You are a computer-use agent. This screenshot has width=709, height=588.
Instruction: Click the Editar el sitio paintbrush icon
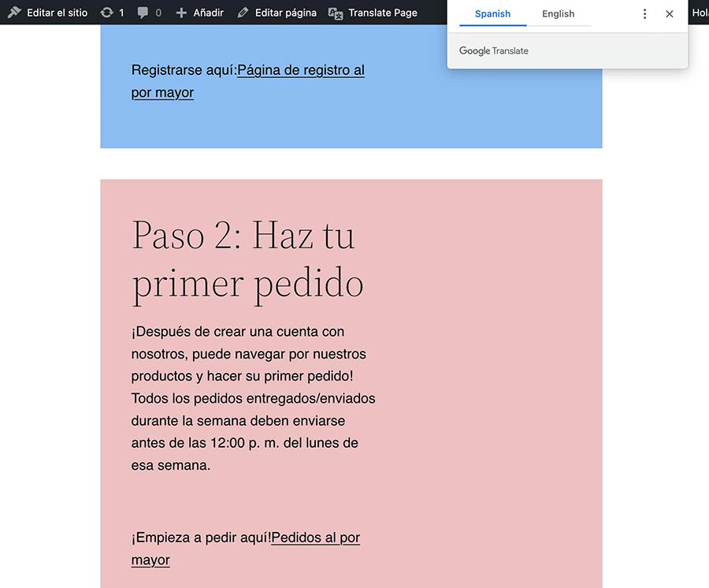[14, 13]
